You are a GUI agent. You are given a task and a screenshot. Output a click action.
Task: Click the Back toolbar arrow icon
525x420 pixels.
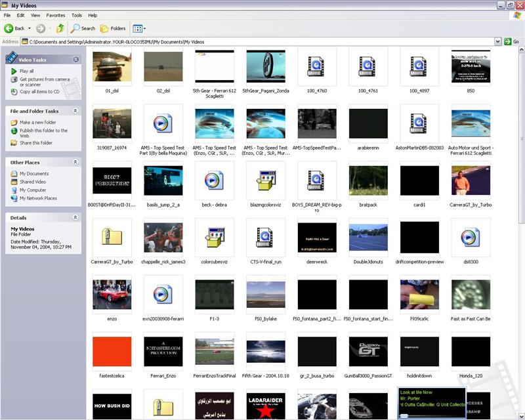point(9,28)
